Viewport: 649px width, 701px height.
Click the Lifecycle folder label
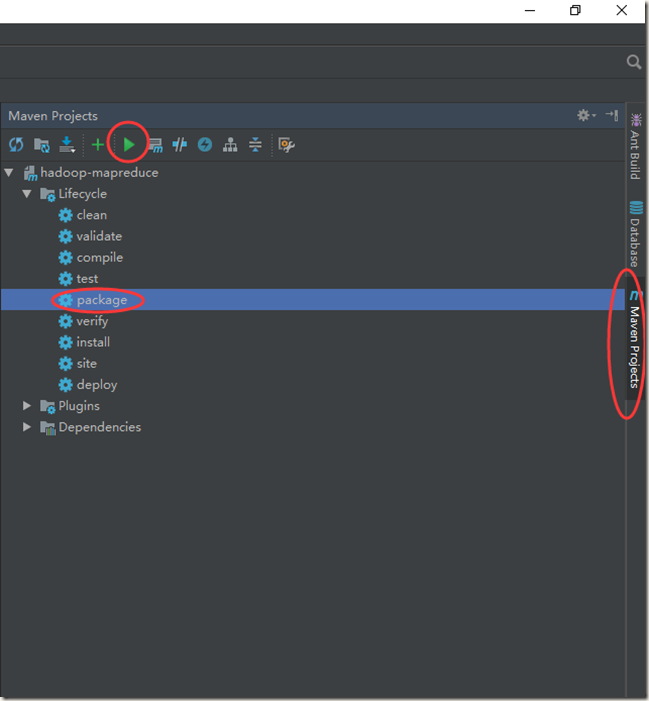click(83, 194)
